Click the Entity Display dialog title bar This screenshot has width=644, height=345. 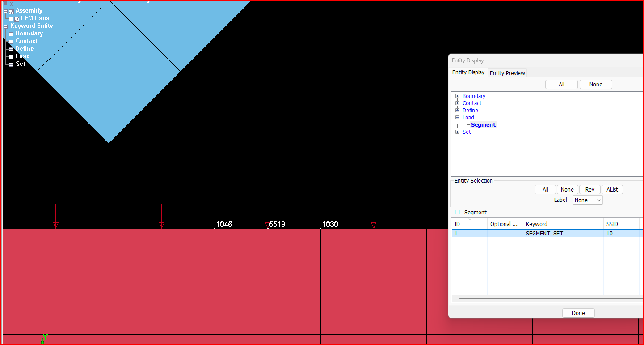[x=546, y=60]
